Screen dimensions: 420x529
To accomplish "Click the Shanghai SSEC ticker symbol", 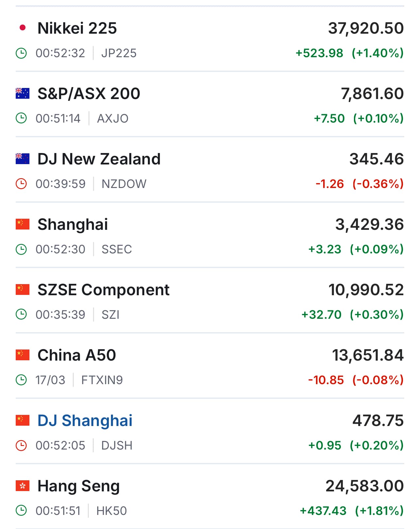I will click(117, 249).
